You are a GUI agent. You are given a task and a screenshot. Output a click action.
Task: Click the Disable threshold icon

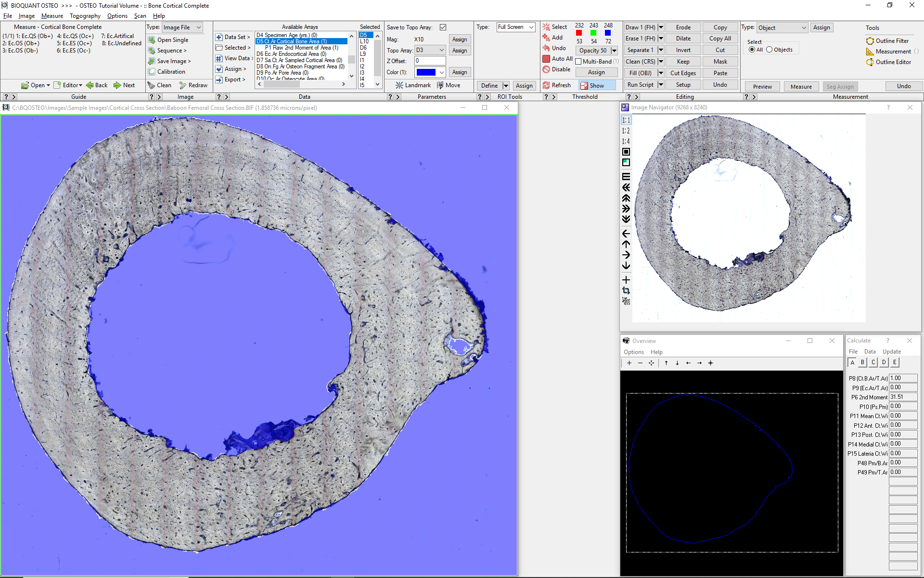coord(546,69)
